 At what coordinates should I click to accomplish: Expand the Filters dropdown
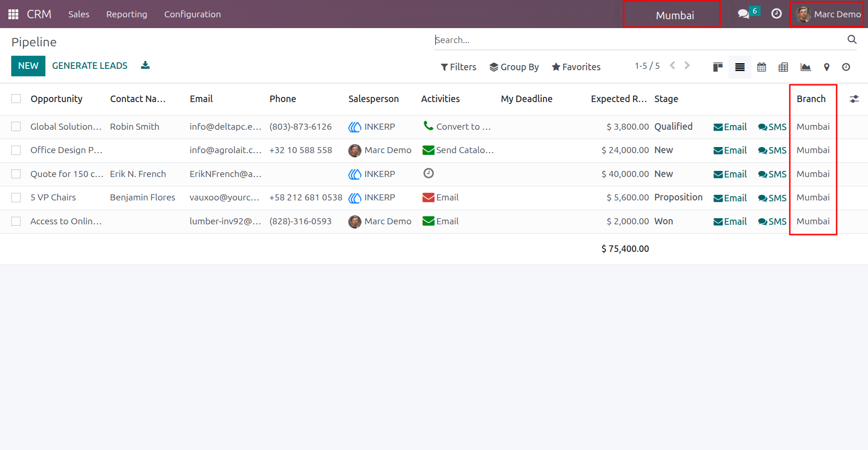(458, 67)
